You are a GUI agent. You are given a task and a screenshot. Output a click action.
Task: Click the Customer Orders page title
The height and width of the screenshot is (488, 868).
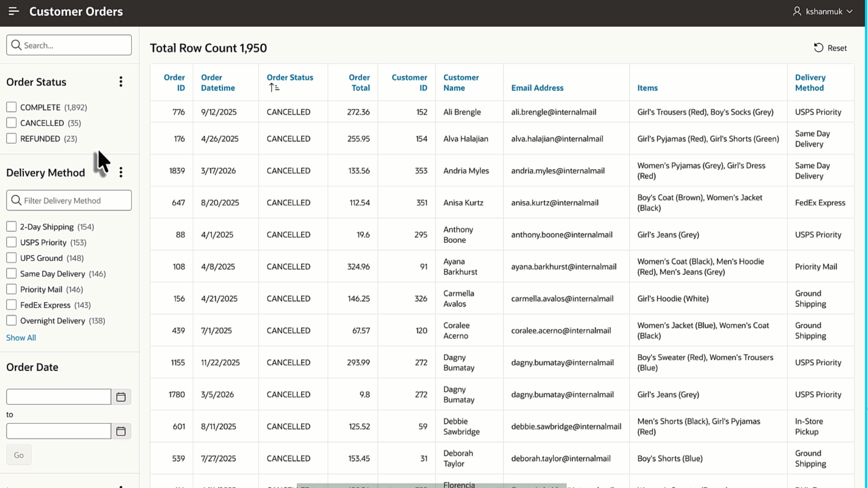coord(76,11)
